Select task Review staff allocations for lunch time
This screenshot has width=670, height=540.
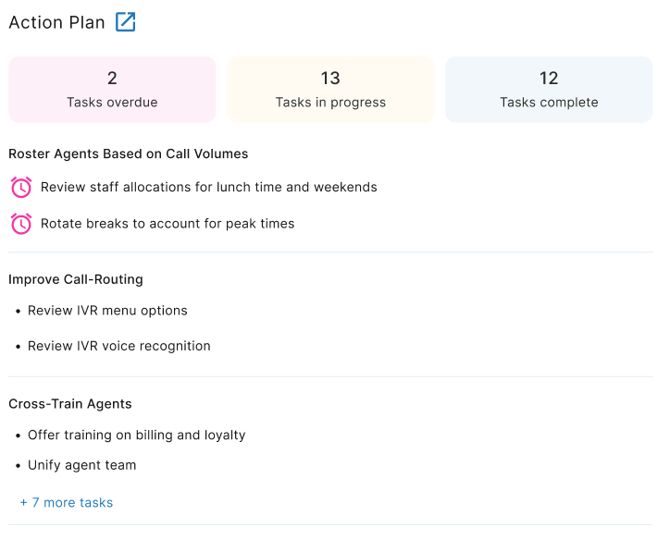209,187
